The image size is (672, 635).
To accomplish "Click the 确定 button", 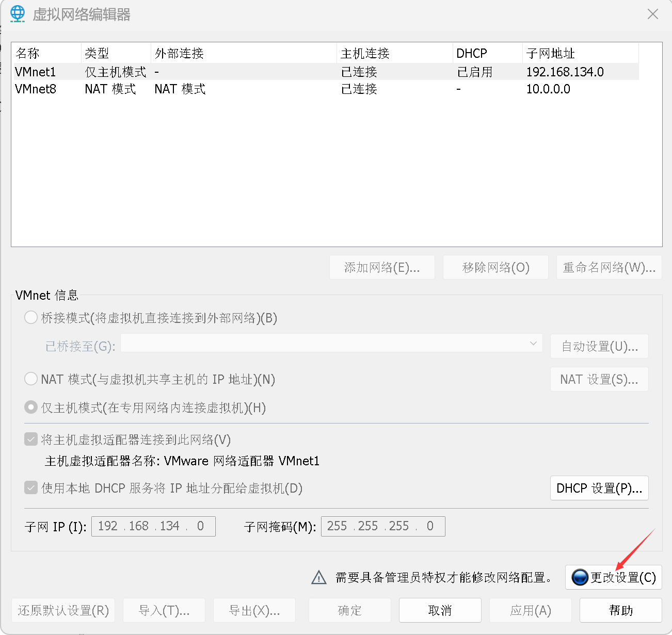I will point(349,610).
